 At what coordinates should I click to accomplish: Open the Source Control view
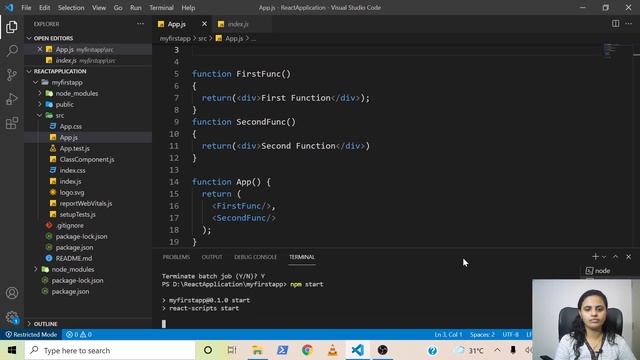click(12, 75)
